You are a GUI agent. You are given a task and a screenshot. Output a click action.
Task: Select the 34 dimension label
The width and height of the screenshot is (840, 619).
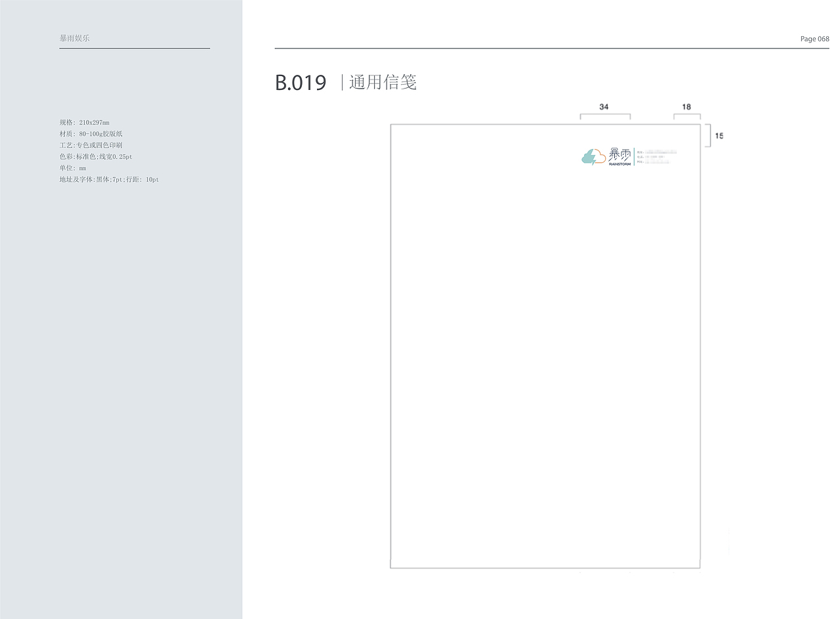click(604, 106)
